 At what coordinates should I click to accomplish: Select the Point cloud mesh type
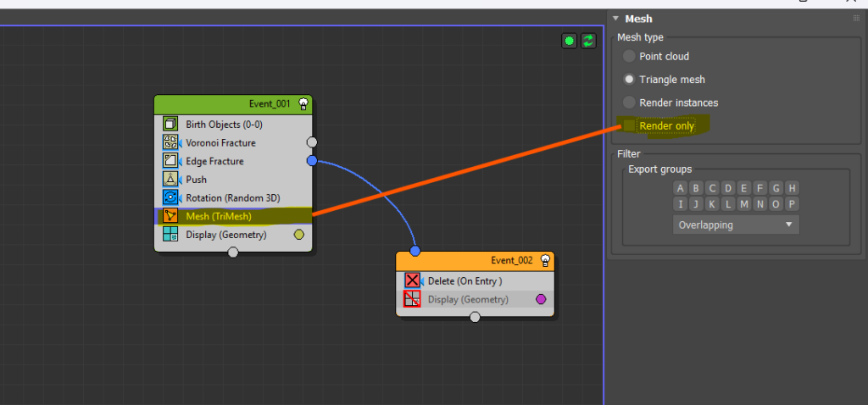tap(629, 57)
